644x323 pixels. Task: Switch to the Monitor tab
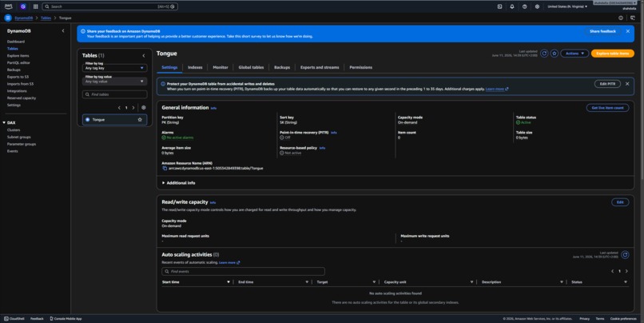(221, 67)
